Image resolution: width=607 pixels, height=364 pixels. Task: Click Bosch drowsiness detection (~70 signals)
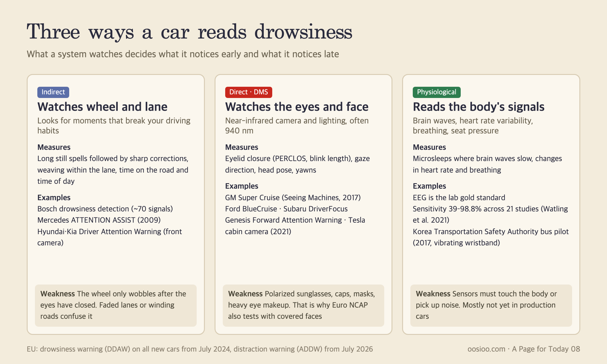point(105,209)
